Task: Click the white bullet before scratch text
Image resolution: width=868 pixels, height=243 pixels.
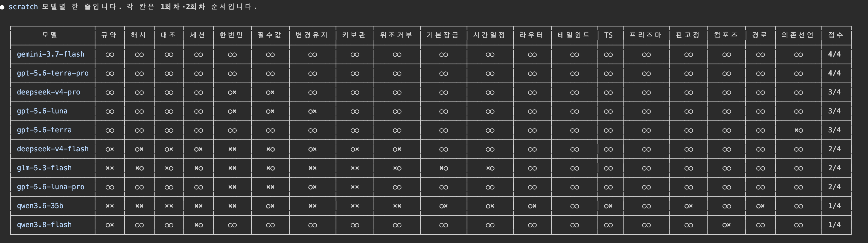Action: (2, 7)
